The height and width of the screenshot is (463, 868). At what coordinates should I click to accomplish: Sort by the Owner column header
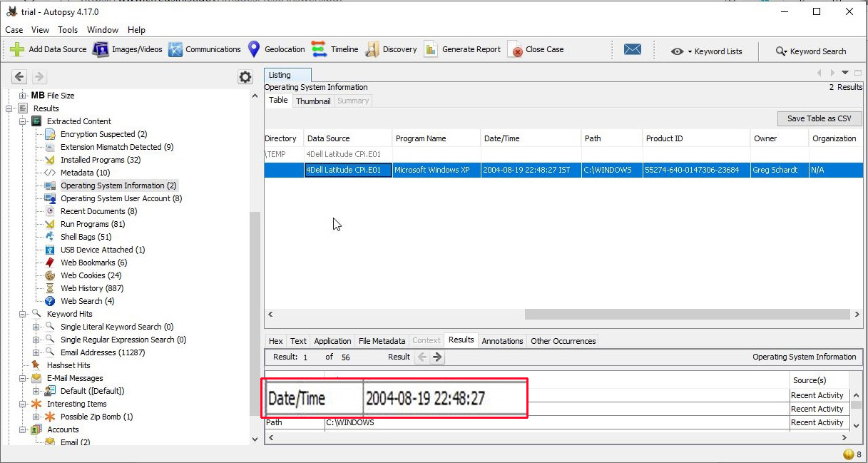point(780,138)
